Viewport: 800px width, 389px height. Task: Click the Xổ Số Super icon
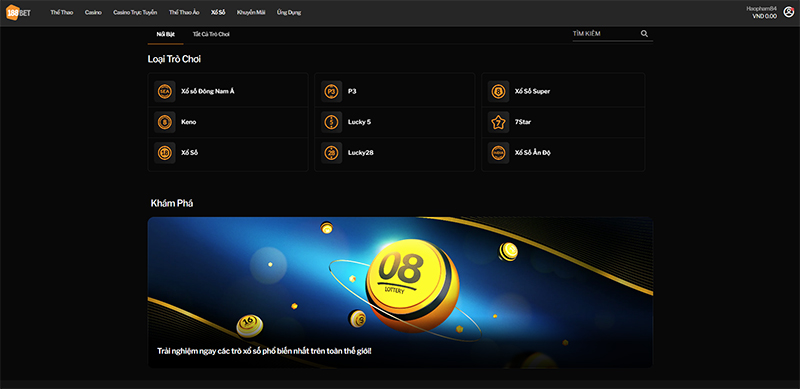[x=498, y=91]
